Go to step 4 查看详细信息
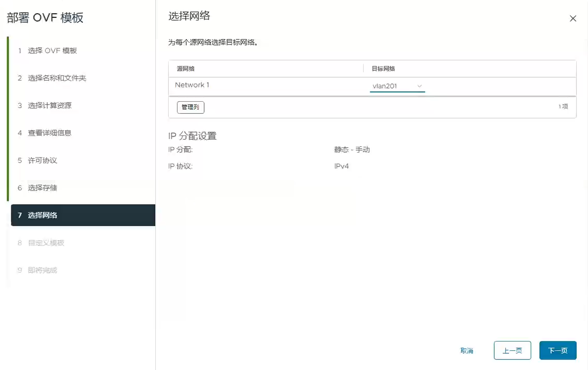This screenshot has width=588, height=370. point(49,133)
